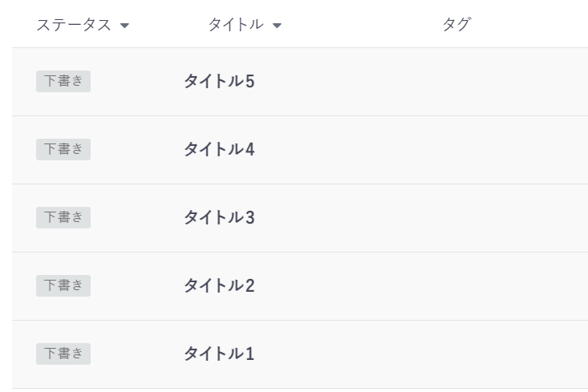Select the タグ column header
Image resolution: width=588 pixels, height=392 pixels.
pos(456,24)
